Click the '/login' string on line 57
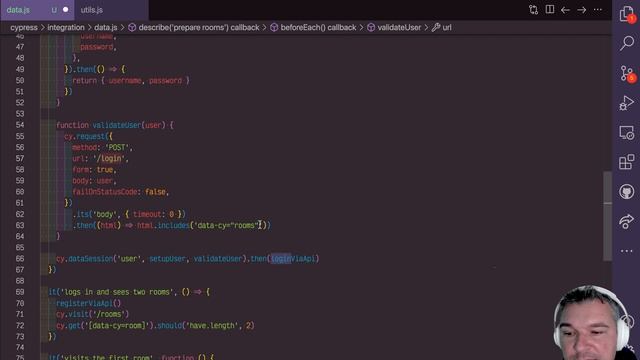 point(109,158)
